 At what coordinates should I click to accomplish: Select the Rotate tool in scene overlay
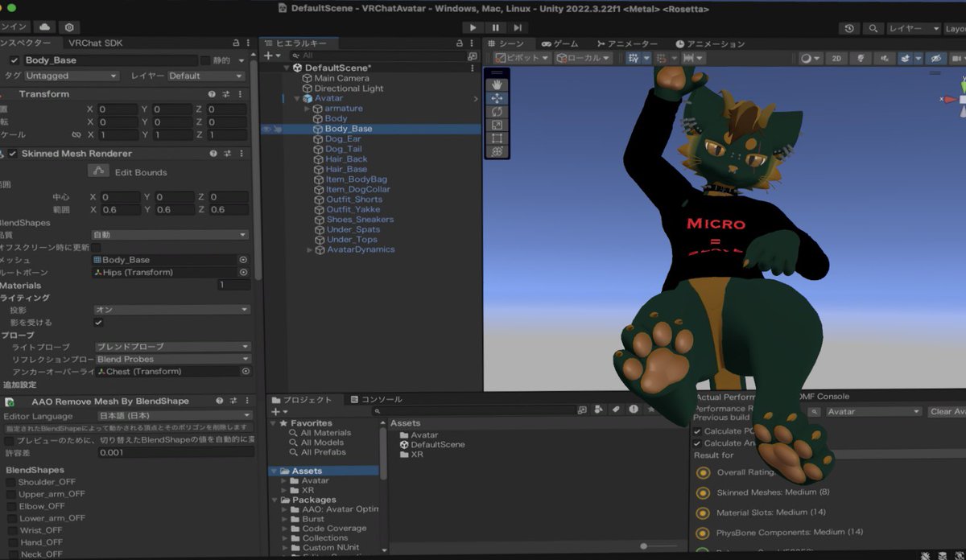[497, 112]
